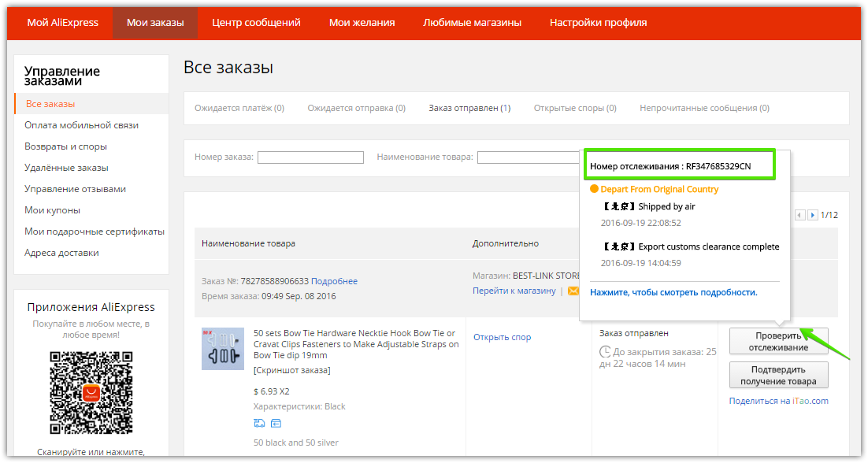Filter by Открытые споры (0)
The width and height of the screenshot is (868, 463).
point(575,108)
